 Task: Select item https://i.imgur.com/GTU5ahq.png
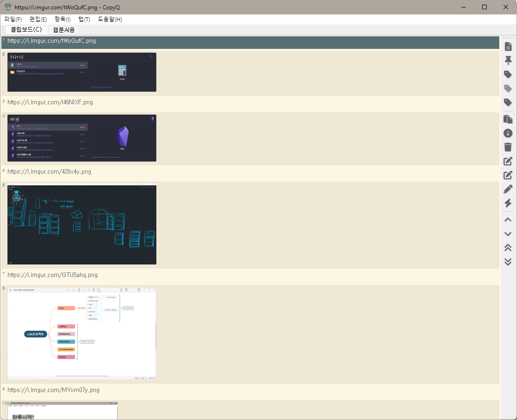[x=250, y=277]
